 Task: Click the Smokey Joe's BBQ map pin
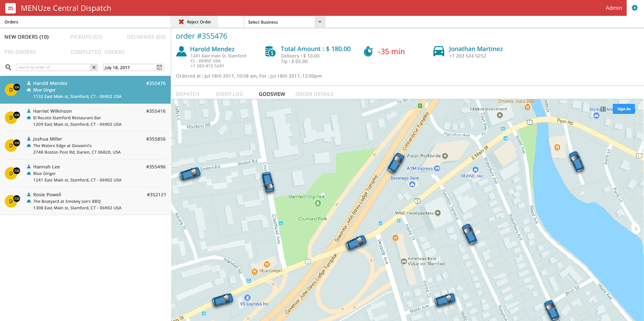click(527, 107)
